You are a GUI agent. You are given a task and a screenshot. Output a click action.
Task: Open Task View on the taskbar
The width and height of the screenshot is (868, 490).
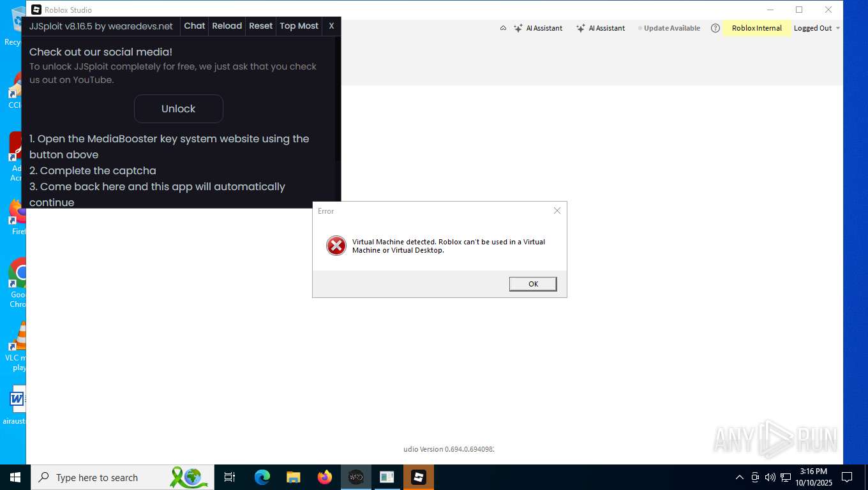(x=230, y=477)
